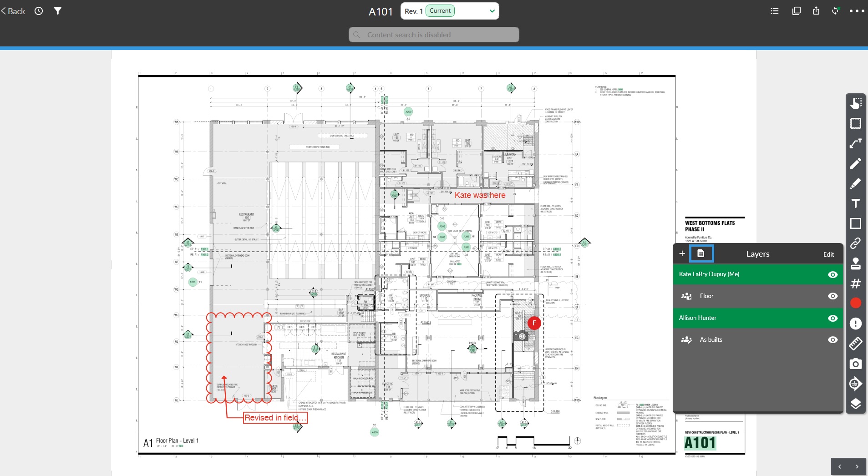This screenshot has width=868, height=476.
Task: Go to the next sheet arrow
Action: click(x=857, y=466)
